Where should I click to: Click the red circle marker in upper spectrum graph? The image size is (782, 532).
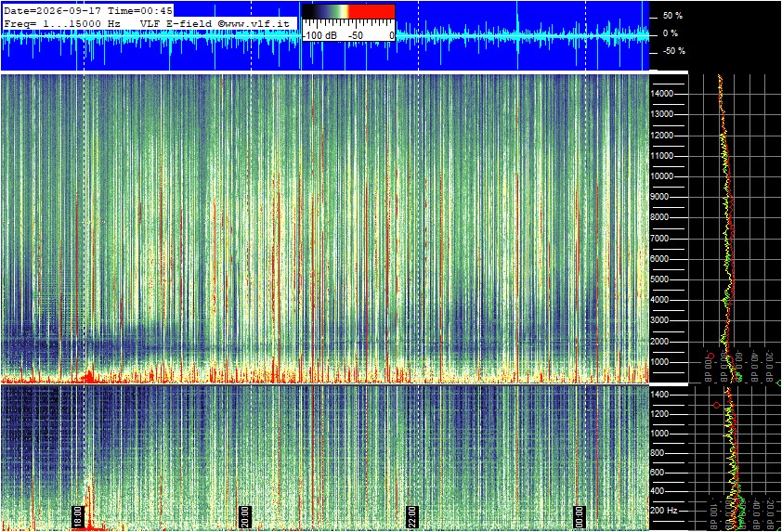coord(711,356)
